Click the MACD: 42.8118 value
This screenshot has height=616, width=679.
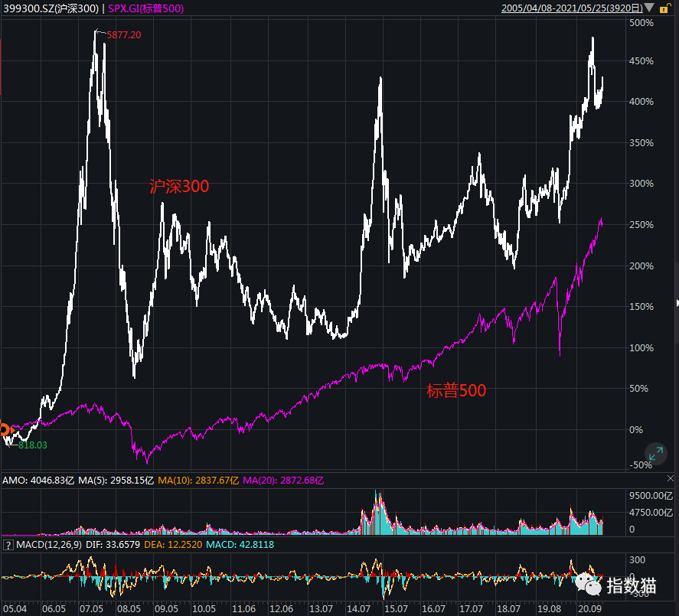click(240, 545)
